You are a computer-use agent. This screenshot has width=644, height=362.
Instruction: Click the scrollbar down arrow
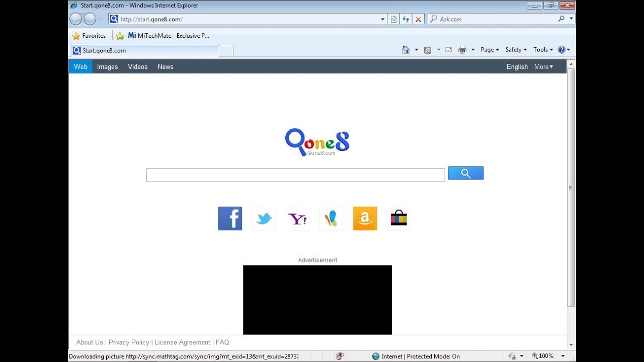[x=571, y=345]
